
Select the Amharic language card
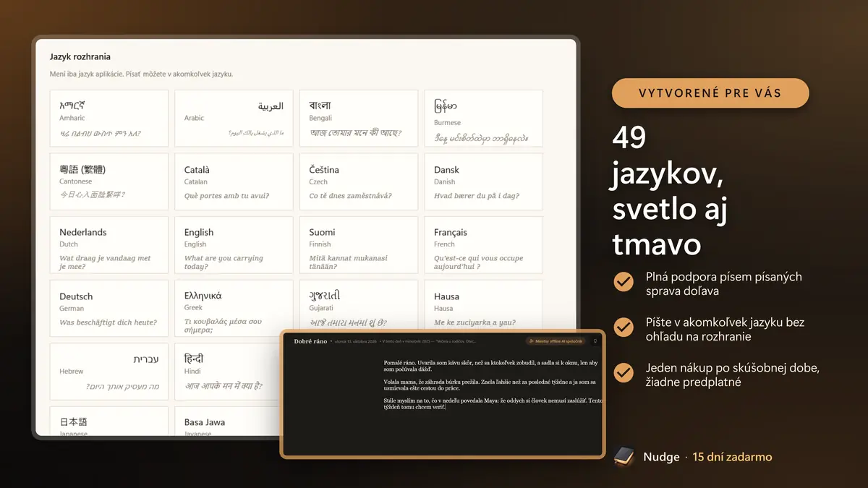point(109,119)
